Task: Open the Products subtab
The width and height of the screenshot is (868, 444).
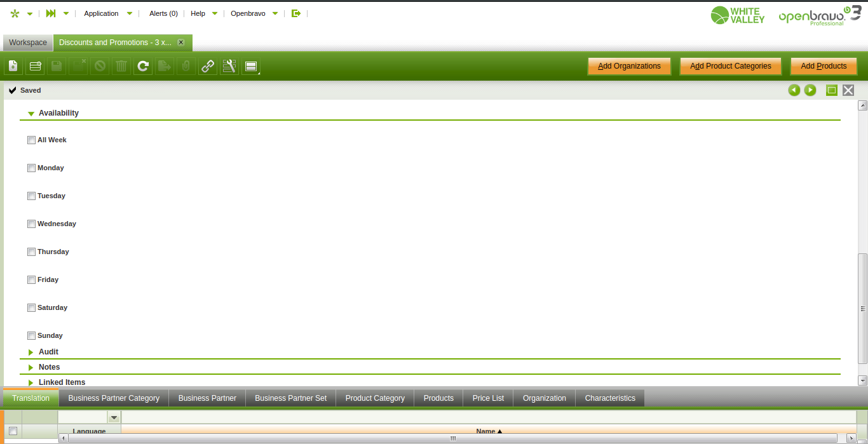Action: (438, 398)
